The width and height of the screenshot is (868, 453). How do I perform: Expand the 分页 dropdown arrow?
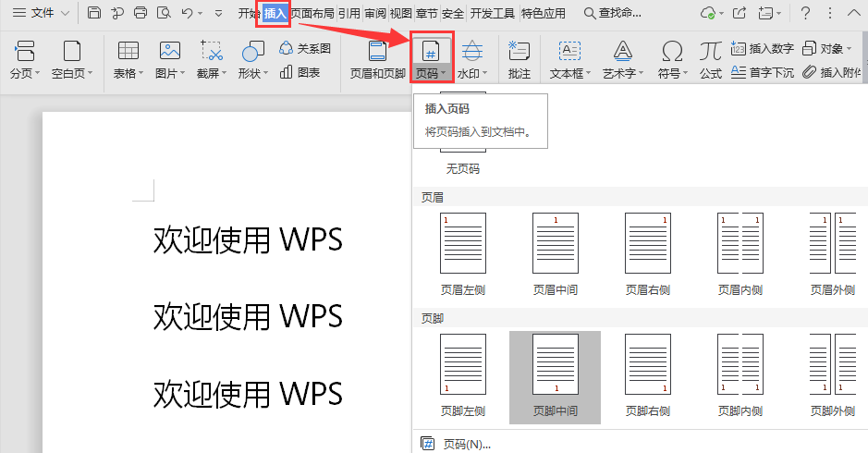(x=38, y=73)
